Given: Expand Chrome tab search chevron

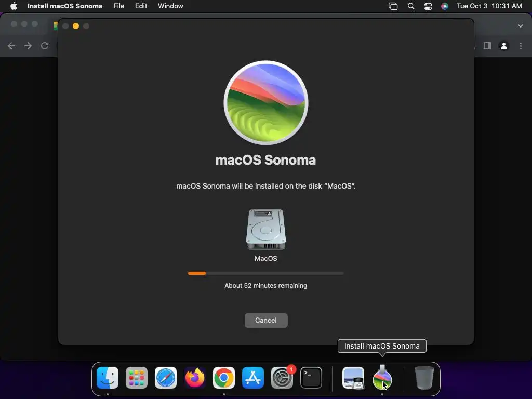Looking at the screenshot, I should (x=521, y=26).
